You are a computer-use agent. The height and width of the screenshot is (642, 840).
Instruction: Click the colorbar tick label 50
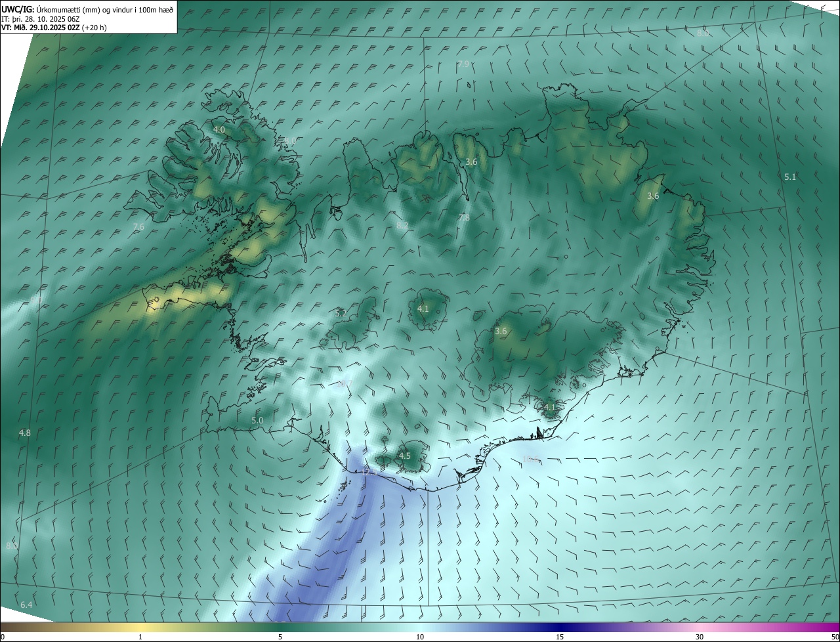(835, 637)
